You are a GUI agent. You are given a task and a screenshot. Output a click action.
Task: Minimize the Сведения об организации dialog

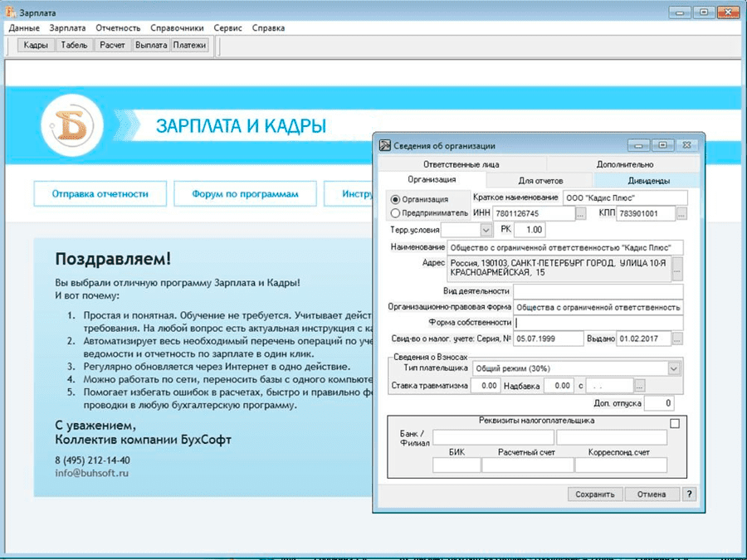(638, 145)
